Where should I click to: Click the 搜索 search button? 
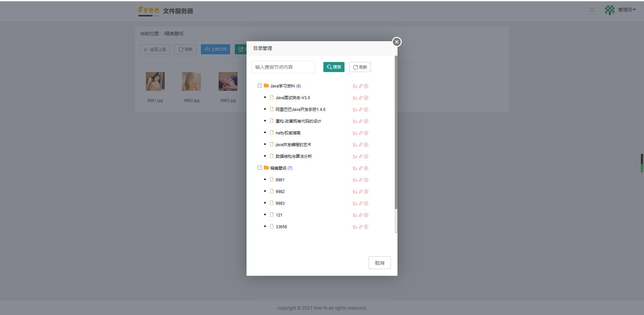pos(334,67)
